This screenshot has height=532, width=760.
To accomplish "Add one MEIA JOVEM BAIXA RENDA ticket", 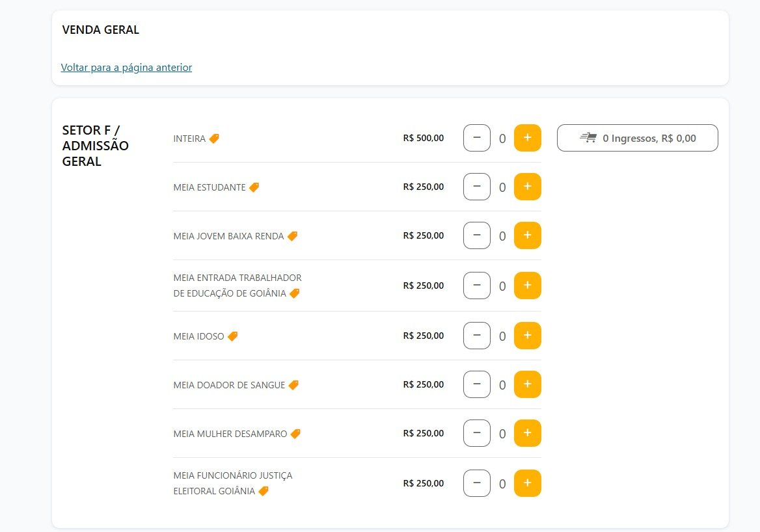I will pos(527,235).
